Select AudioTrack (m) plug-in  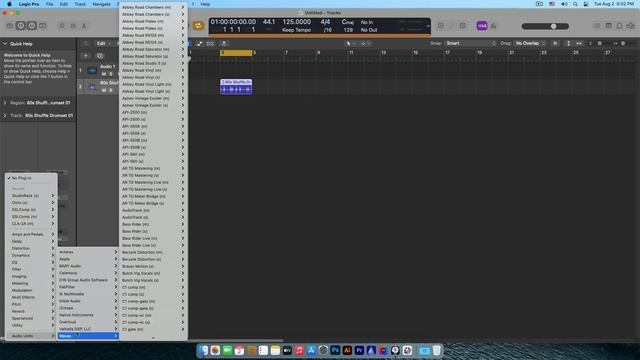pos(153,210)
